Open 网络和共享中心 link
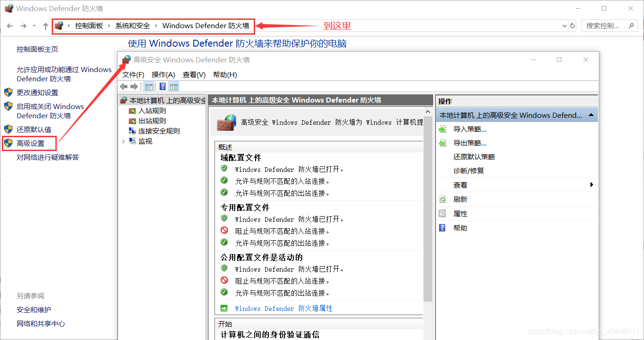Viewport: 644px width, 340px height. 41,324
